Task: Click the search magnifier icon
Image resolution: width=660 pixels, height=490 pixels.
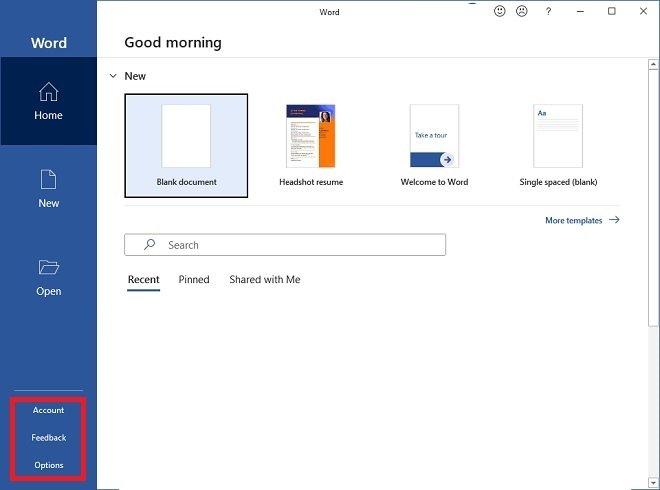Action: coord(149,245)
